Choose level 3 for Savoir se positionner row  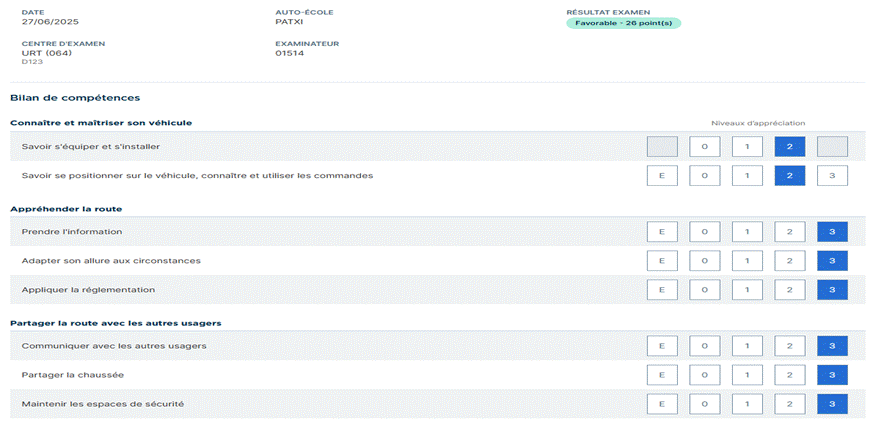point(832,176)
